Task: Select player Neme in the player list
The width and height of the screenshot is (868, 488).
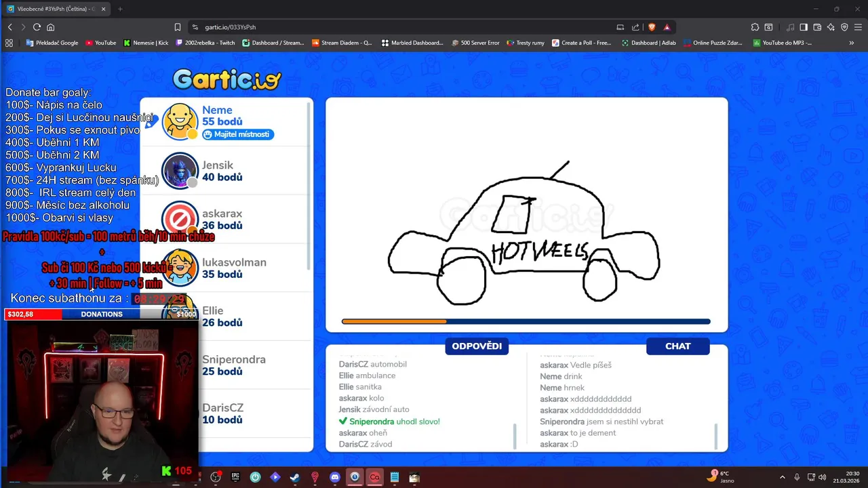Action: tap(226, 121)
